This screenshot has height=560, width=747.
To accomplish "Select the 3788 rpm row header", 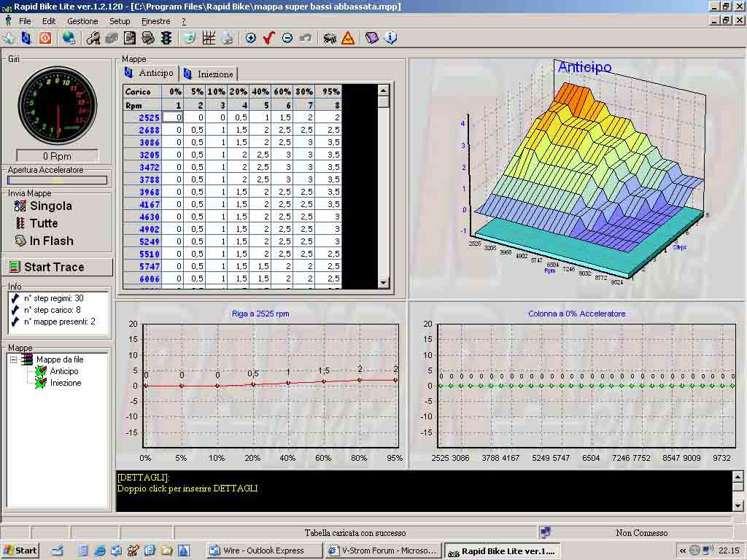I will [x=142, y=179].
